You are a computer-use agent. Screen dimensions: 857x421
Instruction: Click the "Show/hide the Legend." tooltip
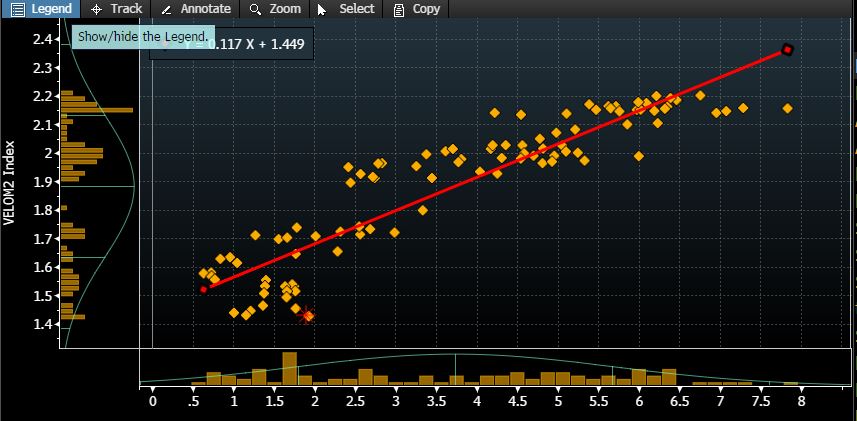tap(142, 37)
